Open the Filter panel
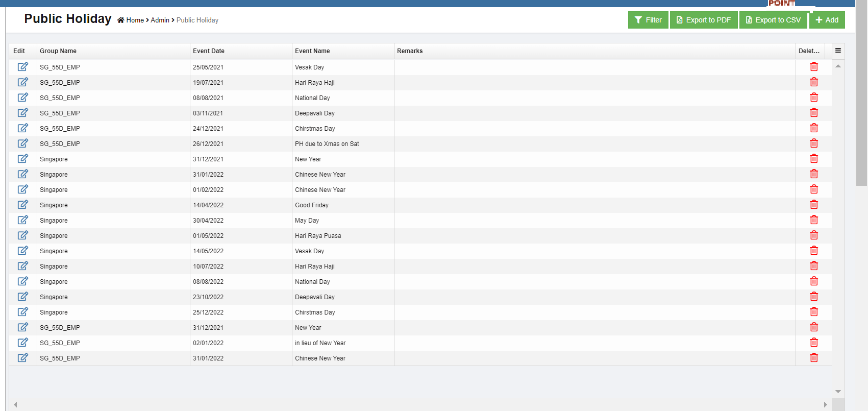The image size is (868, 411). point(648,20)
